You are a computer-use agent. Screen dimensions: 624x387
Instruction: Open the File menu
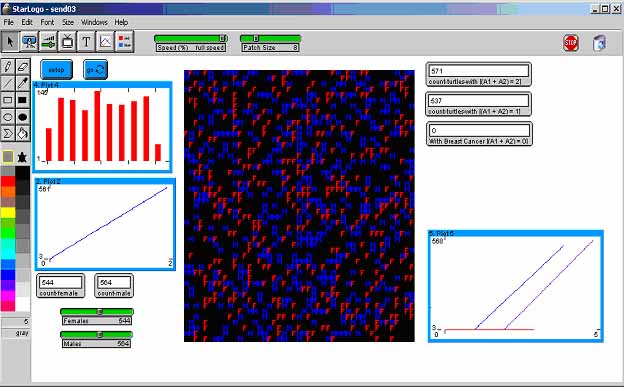pyautogui.click(x=8, y=22)
